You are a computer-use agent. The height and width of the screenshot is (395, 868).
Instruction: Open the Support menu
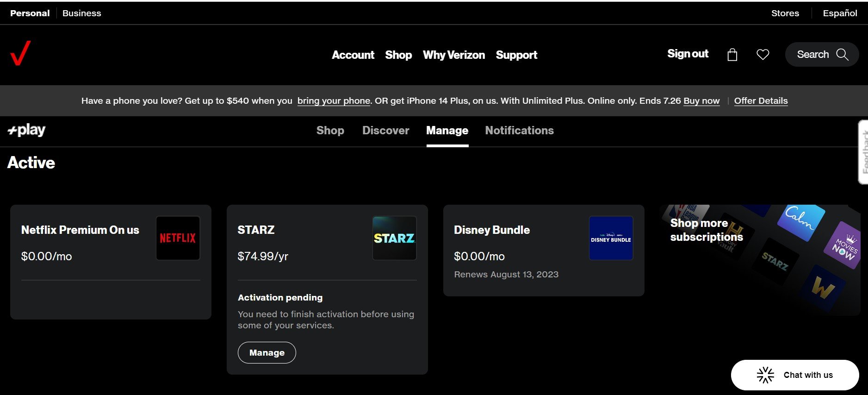516,55
